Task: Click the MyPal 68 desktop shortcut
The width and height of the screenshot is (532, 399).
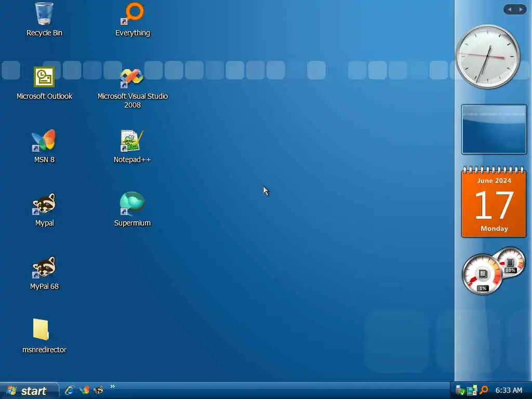Action: [x=44, y=273]
